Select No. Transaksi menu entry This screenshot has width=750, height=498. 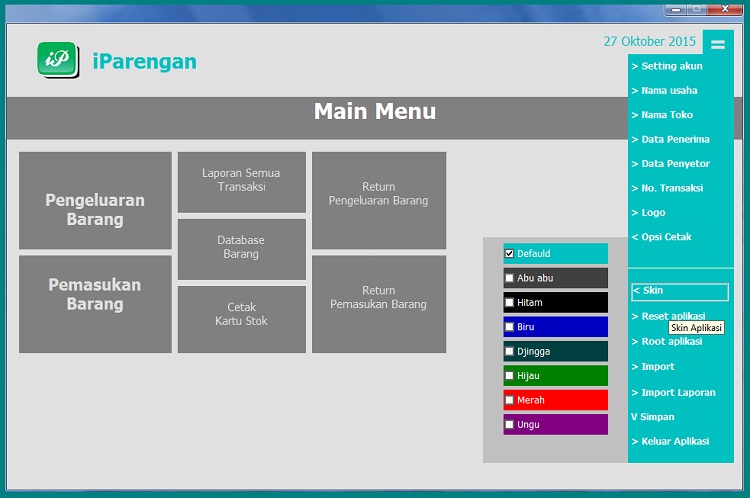coord(667,188)
